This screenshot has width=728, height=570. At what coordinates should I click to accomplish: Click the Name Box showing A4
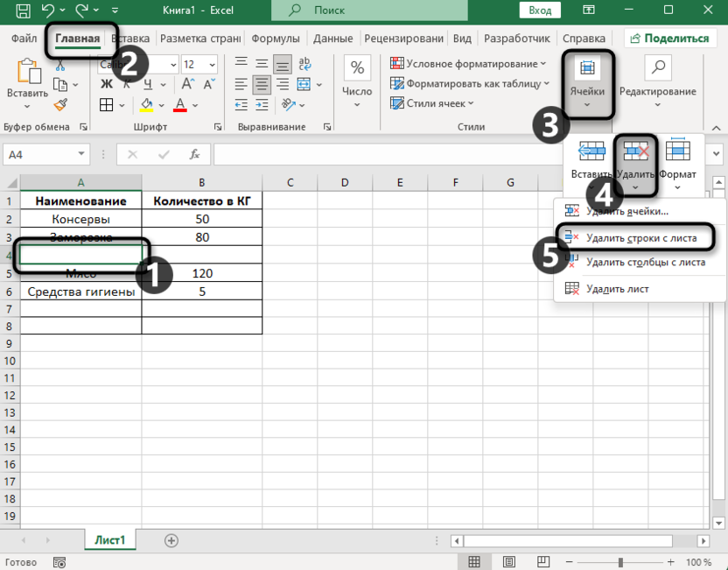(x=45, y=154)
